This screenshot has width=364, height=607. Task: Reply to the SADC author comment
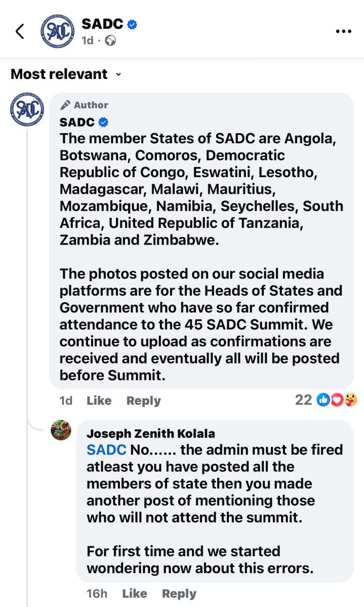[143, 401]
